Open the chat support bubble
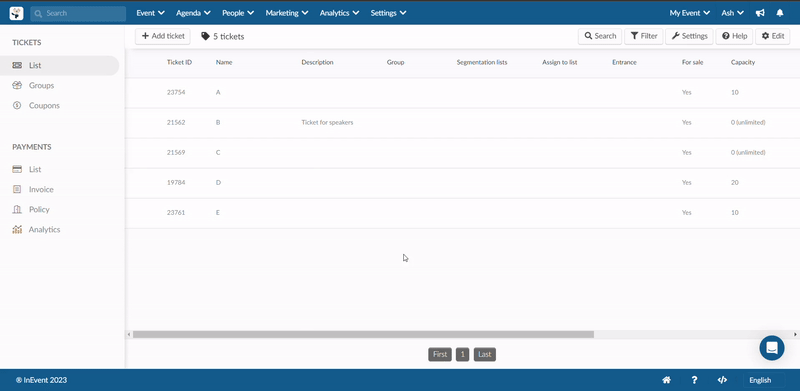800x391 pixels. coord(772,348)
